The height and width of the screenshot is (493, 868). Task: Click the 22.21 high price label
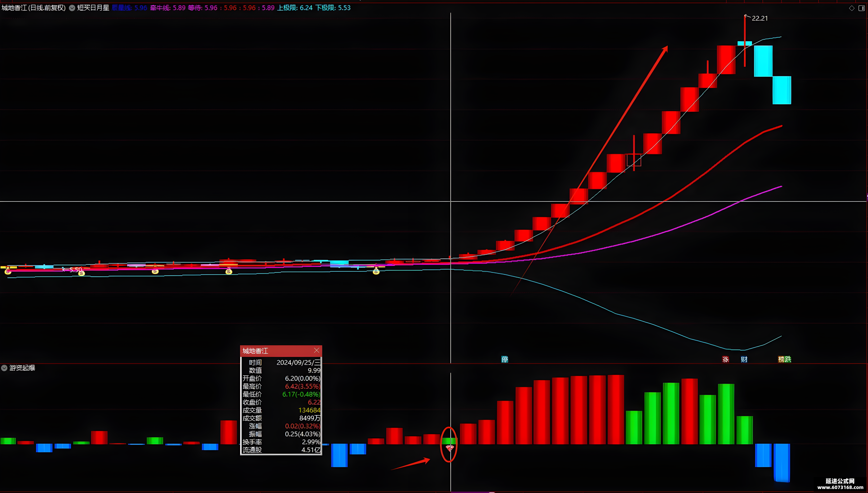pos(760,18)
